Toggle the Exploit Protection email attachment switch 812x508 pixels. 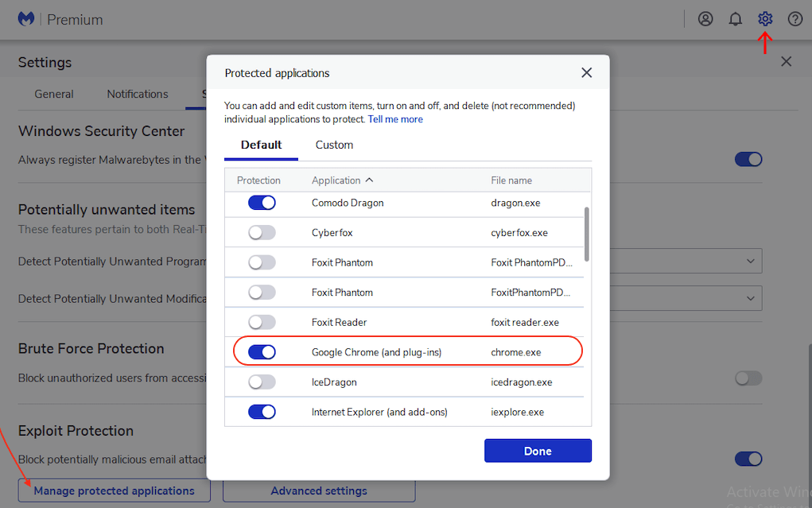pos(748,459)
